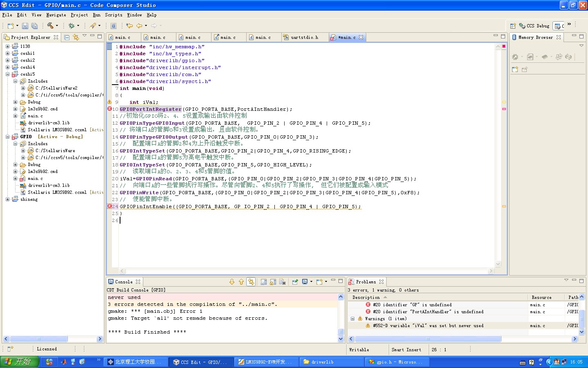Toggle Link with Editor in Project Explorer
Viewport: 588px width, 368px height.
point(76,37)
